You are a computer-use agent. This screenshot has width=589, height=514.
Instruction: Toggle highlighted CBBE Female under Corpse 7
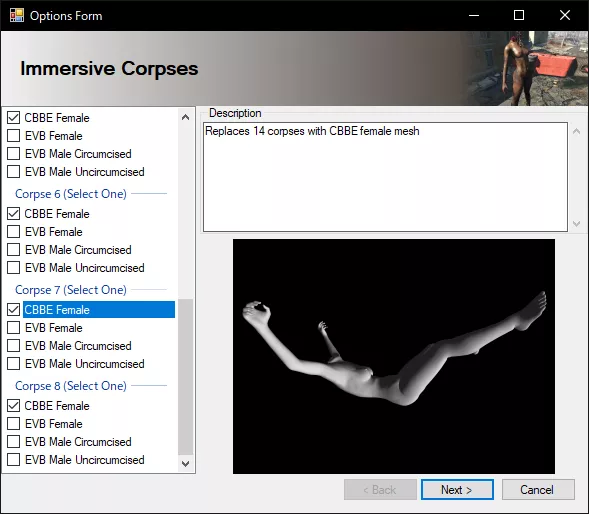coord(14,310)
